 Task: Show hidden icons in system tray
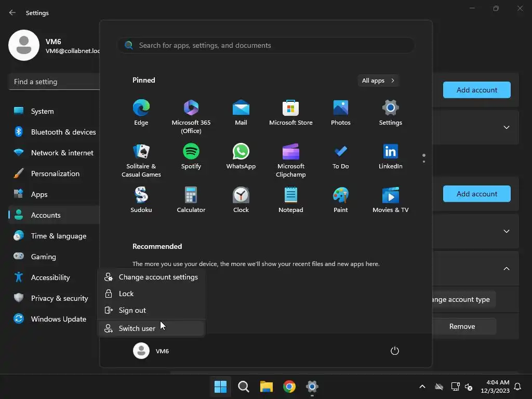pos(422,387)
